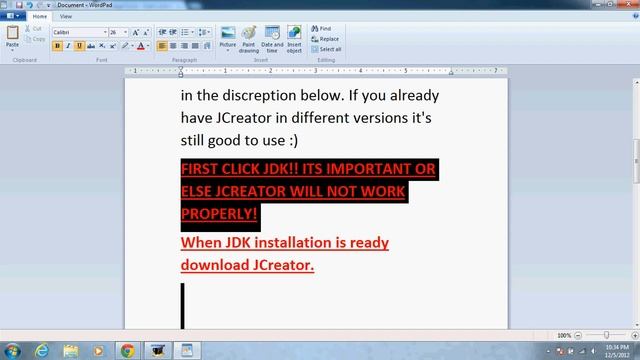Apply the red font color

[141, 46]
